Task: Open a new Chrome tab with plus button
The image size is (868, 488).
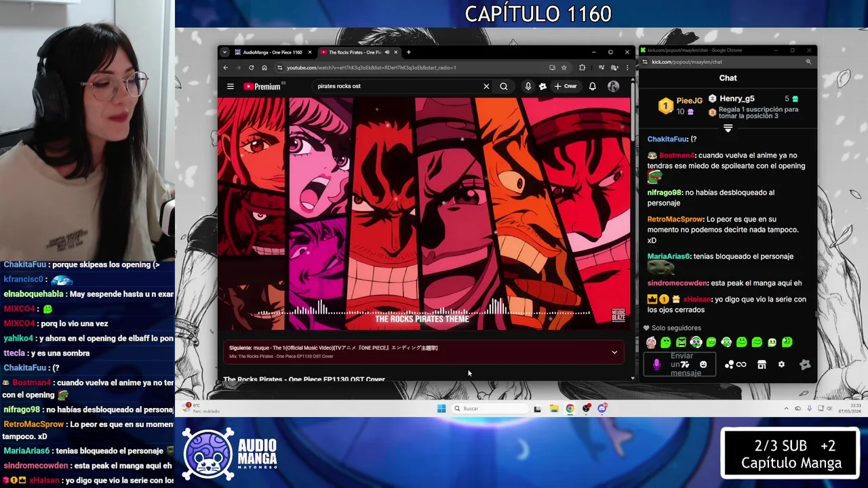Action: click(x=408, y=52)
